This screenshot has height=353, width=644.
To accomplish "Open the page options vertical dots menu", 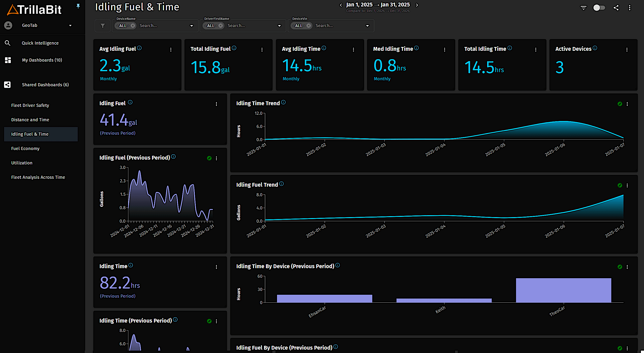I will pyautogui.click(x=630, y=8).
